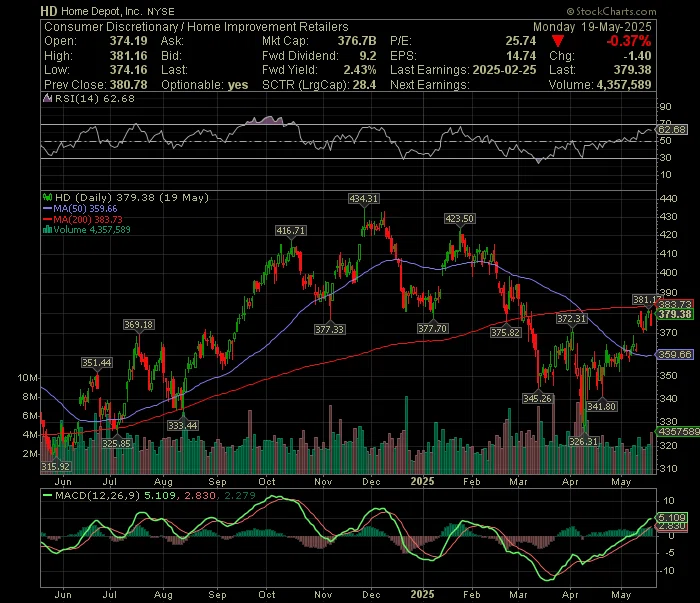Image resolution: width=700 pixels, height=603 pixels.
Task: Click the red MA(200) line swatch in legend
Action: coord(47,219)
